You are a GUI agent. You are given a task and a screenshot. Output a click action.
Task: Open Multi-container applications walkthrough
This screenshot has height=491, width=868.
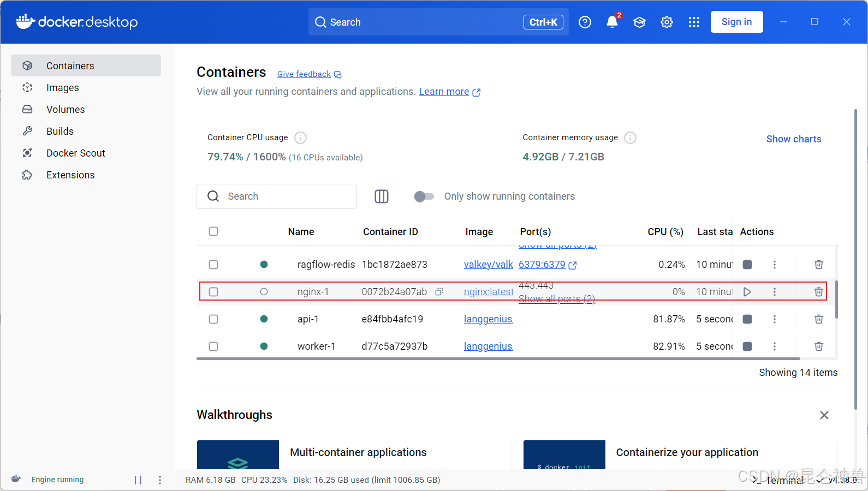354,454
